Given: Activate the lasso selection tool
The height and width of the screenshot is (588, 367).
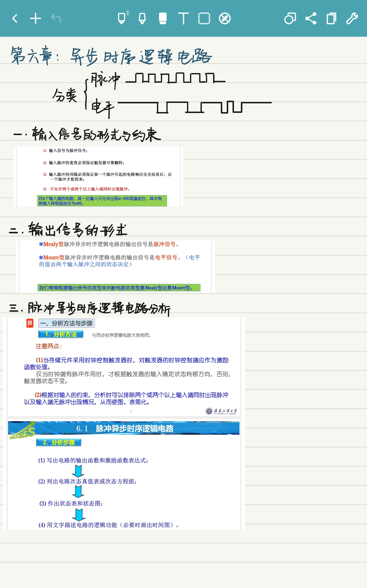Looking at the screenshot, I should click(x=204, y=18).
